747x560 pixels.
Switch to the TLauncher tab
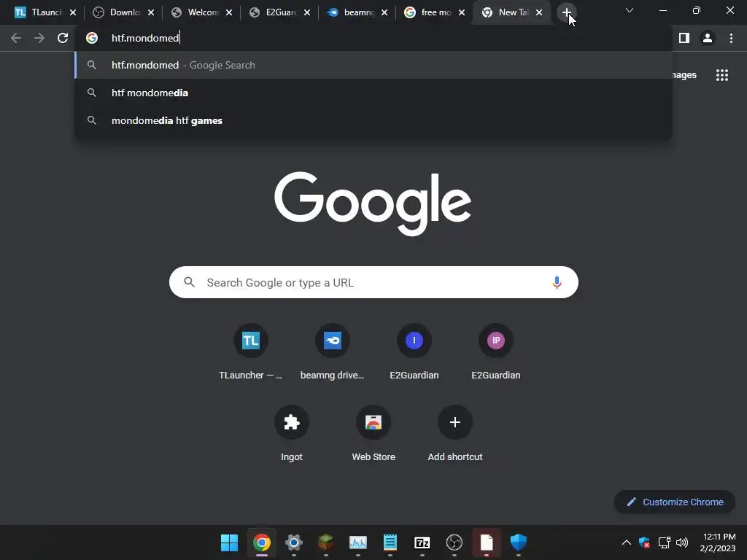(41, 12)
